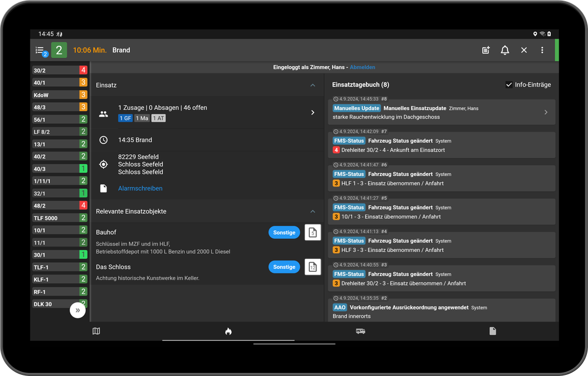Click the red status 4 badge of 48/2
This screenshot has height=376, width=588.
pos(83,205)
